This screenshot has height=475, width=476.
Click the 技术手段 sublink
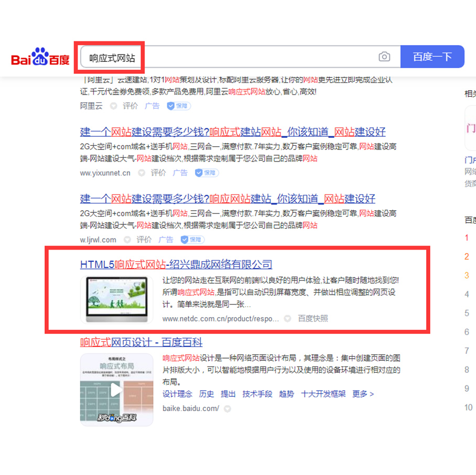[257, 394]
